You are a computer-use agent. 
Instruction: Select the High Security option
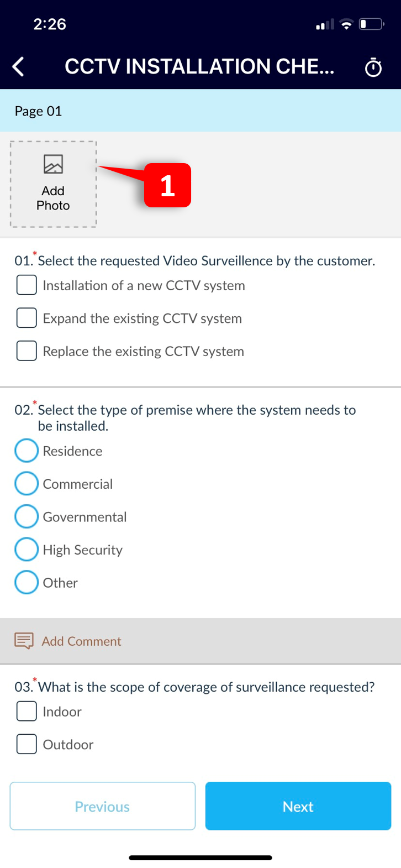[27, 550]
